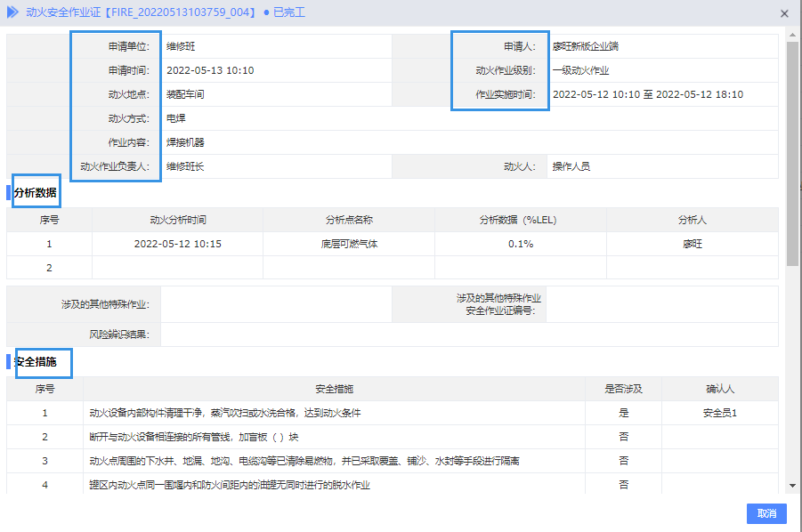Click the 否 cell in measure row 2
The width and height of the screenshot is (802, 532).
click(x=623, y=438)
